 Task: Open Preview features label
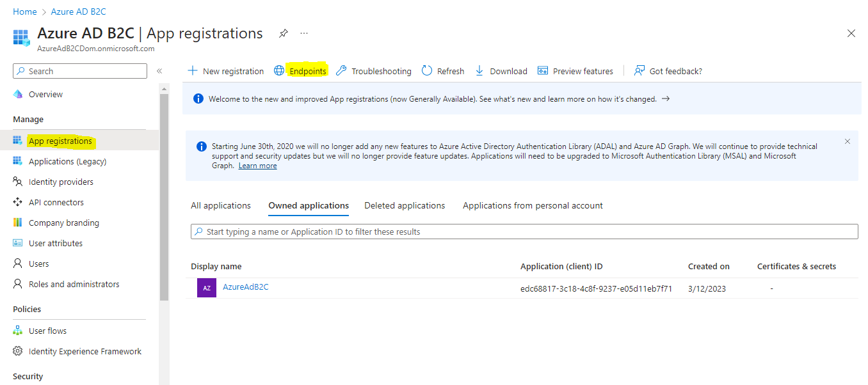(583, 71)
